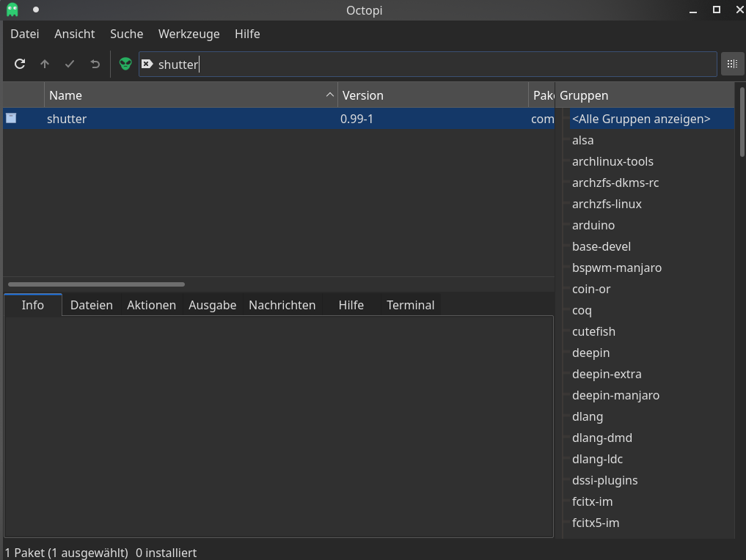Clear the search field with the X icon

pyautogui.click(x=147, y=65)
